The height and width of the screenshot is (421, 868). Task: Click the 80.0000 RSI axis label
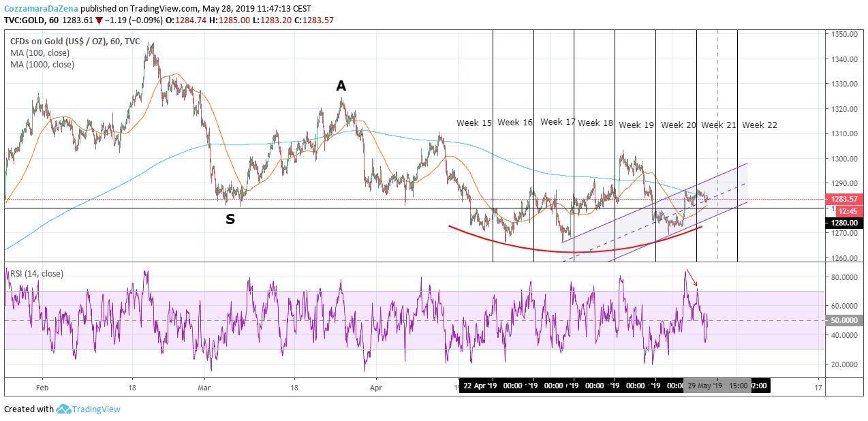tap(845, 277)
